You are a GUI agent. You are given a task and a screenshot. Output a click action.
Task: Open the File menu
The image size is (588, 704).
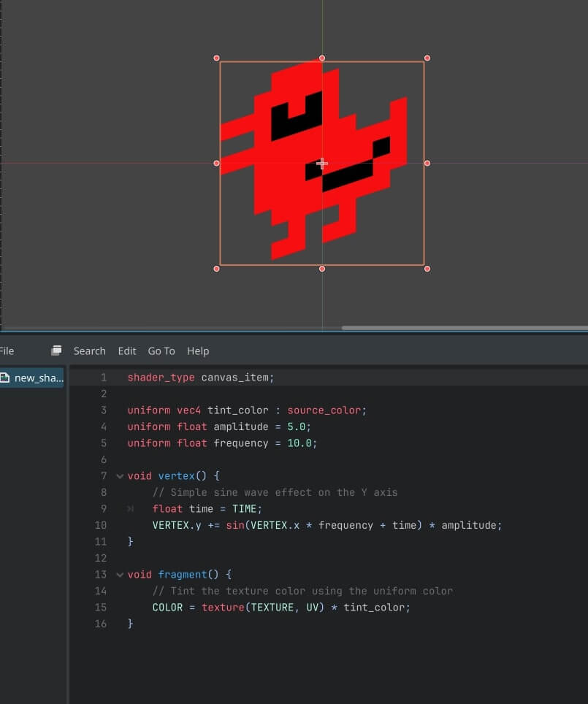click(x=7, y=351)
